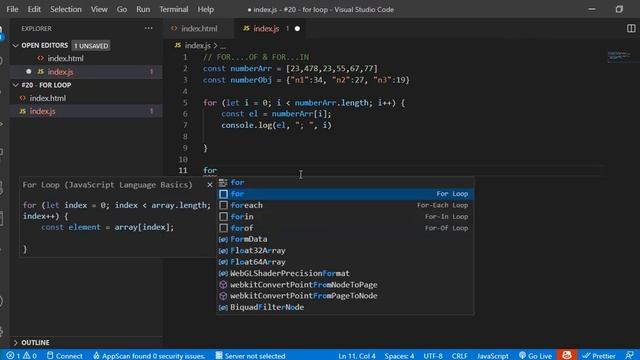Select the 'foreach' For-Each Loop suggestion

[345, 205]
